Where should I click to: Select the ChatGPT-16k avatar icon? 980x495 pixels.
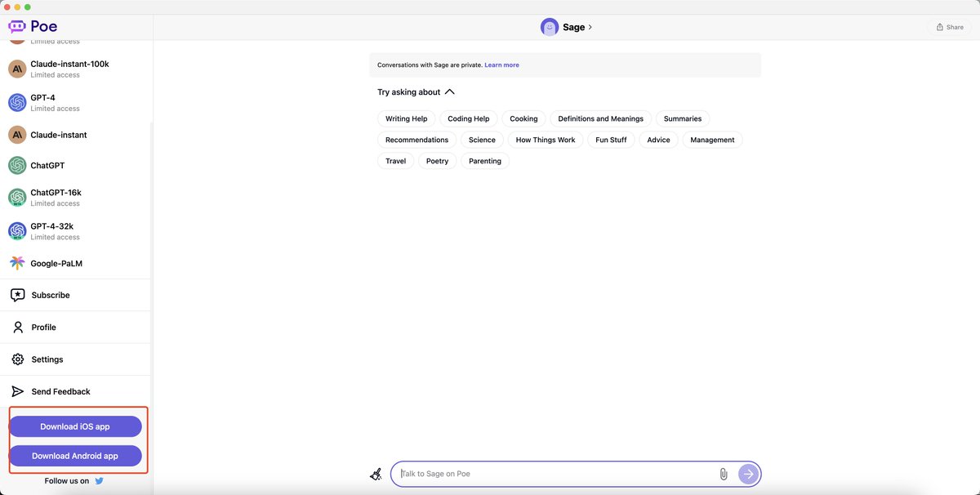click(x=17, y=198)
